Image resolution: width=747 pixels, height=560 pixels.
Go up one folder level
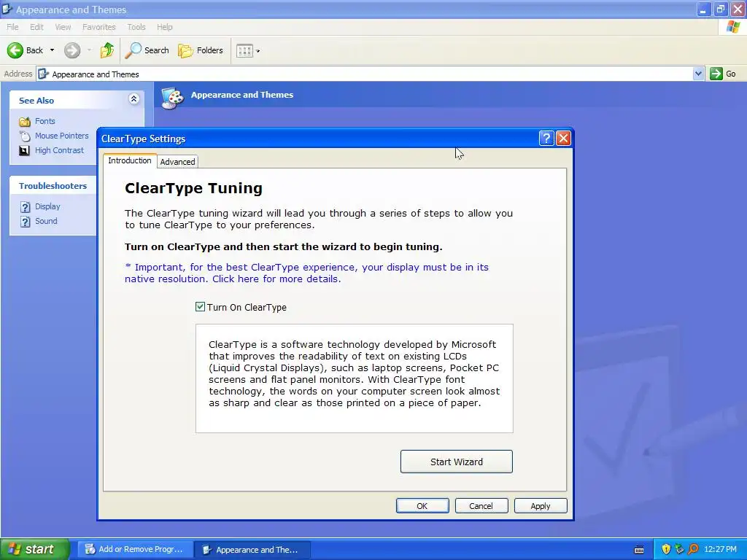click(x=107, y=50)
